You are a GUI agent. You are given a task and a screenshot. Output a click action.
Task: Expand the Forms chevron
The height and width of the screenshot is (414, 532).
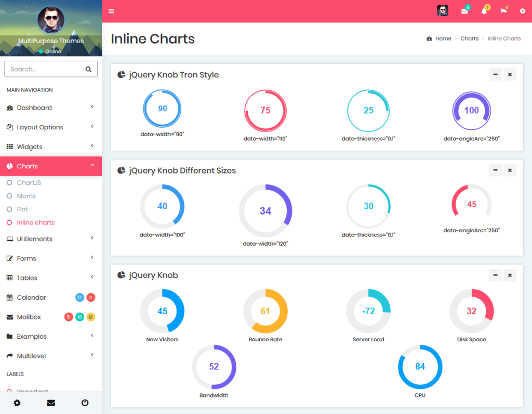pos(92,258)
